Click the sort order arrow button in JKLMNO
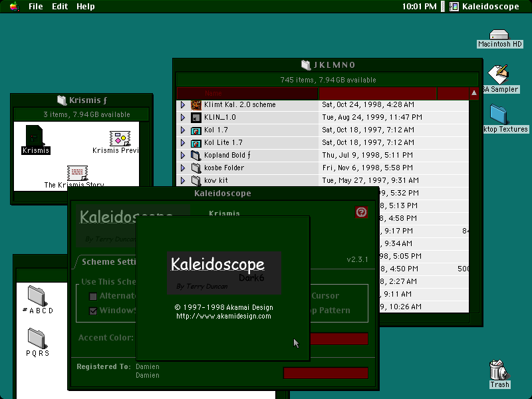 tap(474, 93)
